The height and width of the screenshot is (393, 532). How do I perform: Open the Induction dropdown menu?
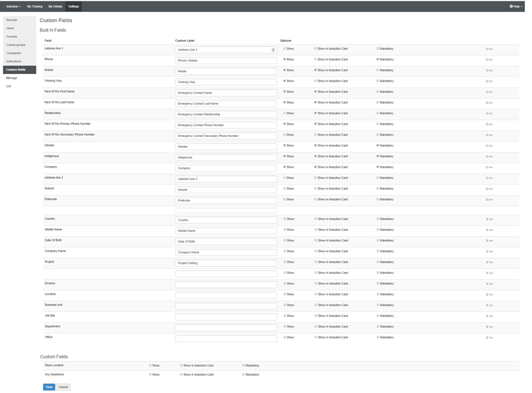coord(13,6)
